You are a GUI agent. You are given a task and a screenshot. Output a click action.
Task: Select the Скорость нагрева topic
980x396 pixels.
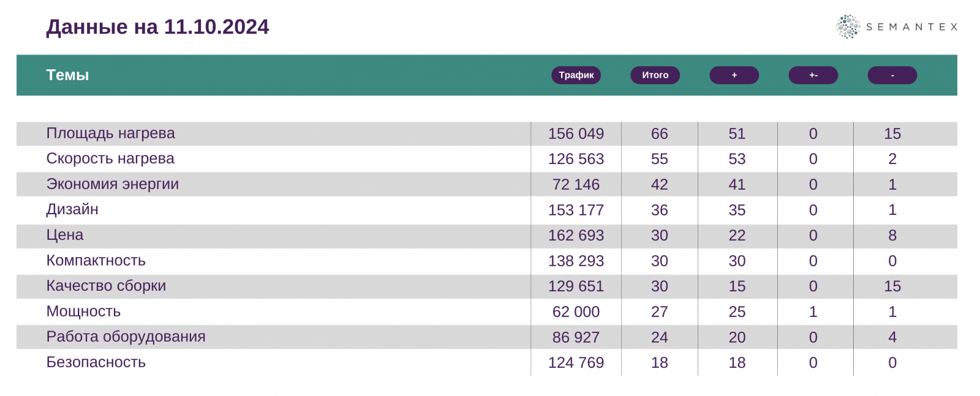(110, 159)
